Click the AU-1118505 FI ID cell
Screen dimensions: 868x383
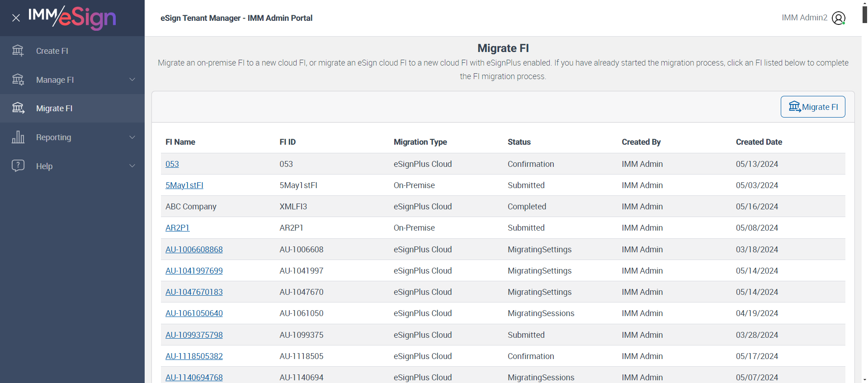302,356
